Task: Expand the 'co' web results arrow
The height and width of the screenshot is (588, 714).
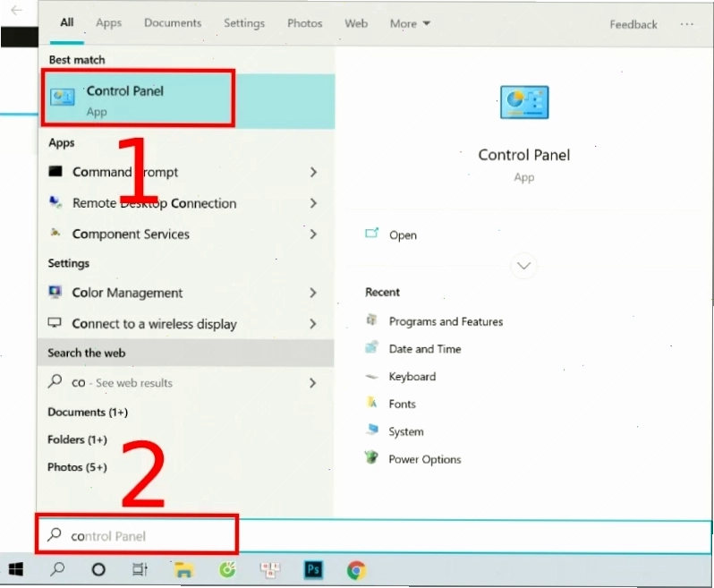Action: pyautogui.click(x=313, y=382)
